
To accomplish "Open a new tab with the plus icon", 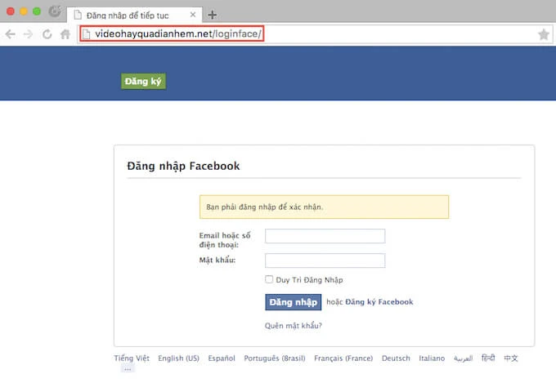I will [x=212, y=15].
